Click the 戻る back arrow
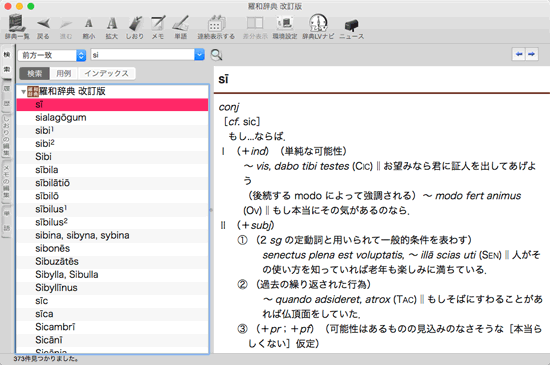The image size is (550, 365). pyautogui.click(x=43, y=27)
